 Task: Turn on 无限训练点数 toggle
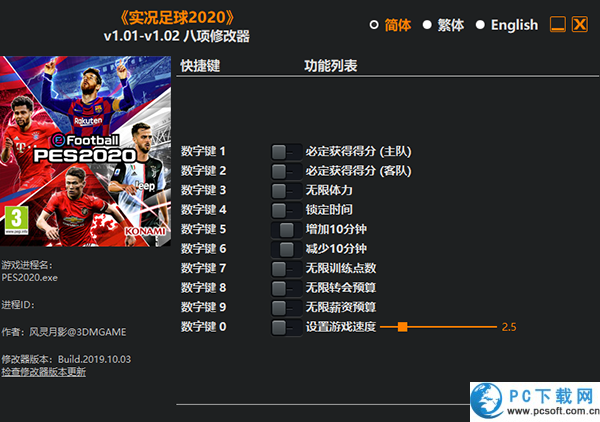pyautogui.click(x=287, y=269)
